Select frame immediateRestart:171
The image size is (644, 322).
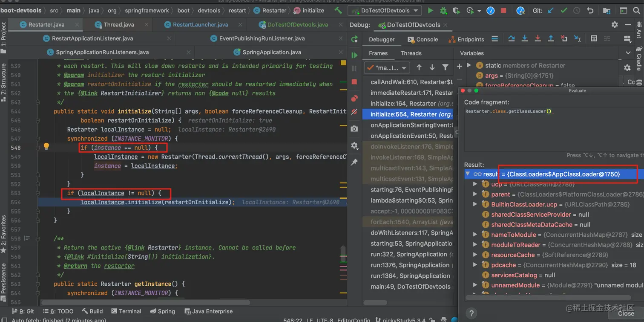tap(408, 93)
